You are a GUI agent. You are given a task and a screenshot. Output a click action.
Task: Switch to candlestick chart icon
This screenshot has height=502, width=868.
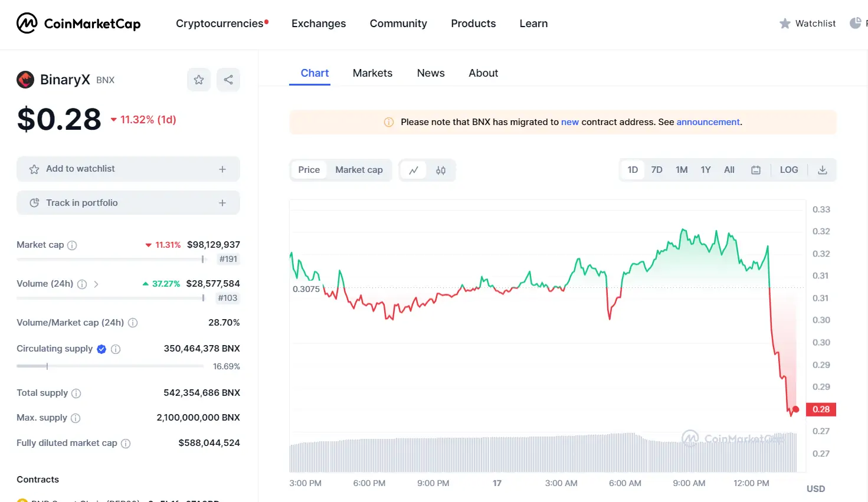(x=441, y=170)
